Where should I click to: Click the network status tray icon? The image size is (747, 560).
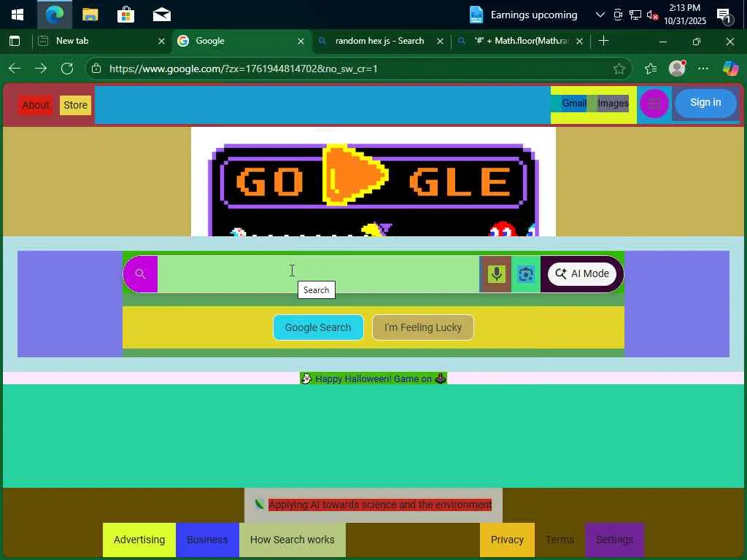pyautogui.click(x=635, y=15)
